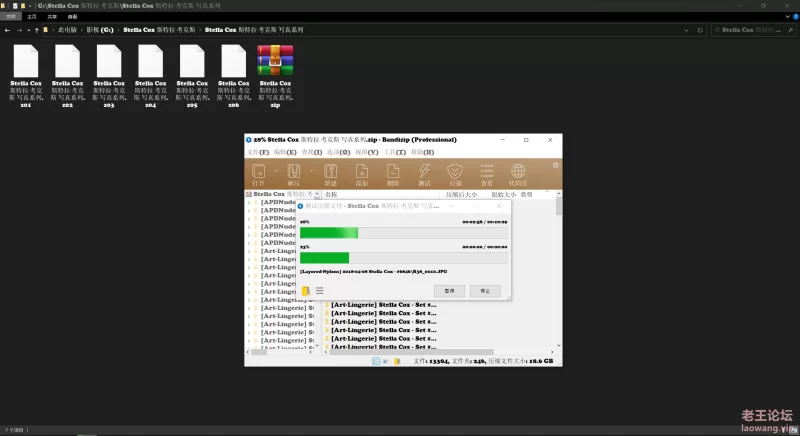Viewport: 800px width, 436px height.
Task: Click the Open (打开) toolbar icon in Bandizip
Action: (x=259, y=174)
